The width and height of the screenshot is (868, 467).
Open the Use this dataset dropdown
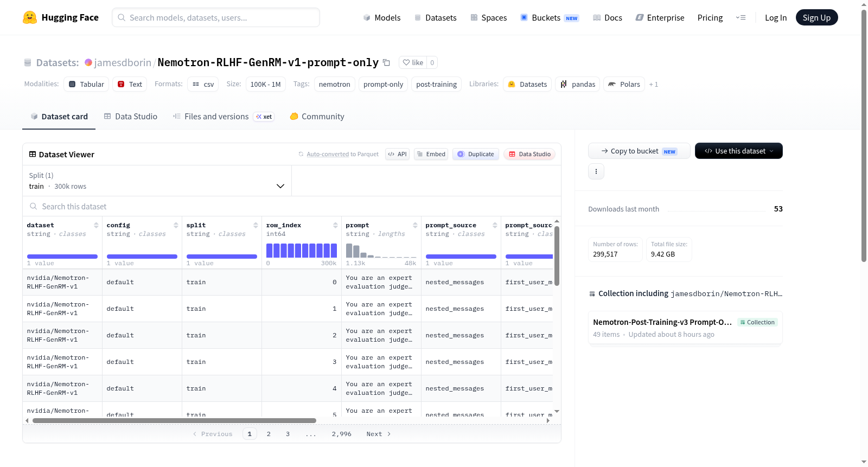click(x=738, y=151)
